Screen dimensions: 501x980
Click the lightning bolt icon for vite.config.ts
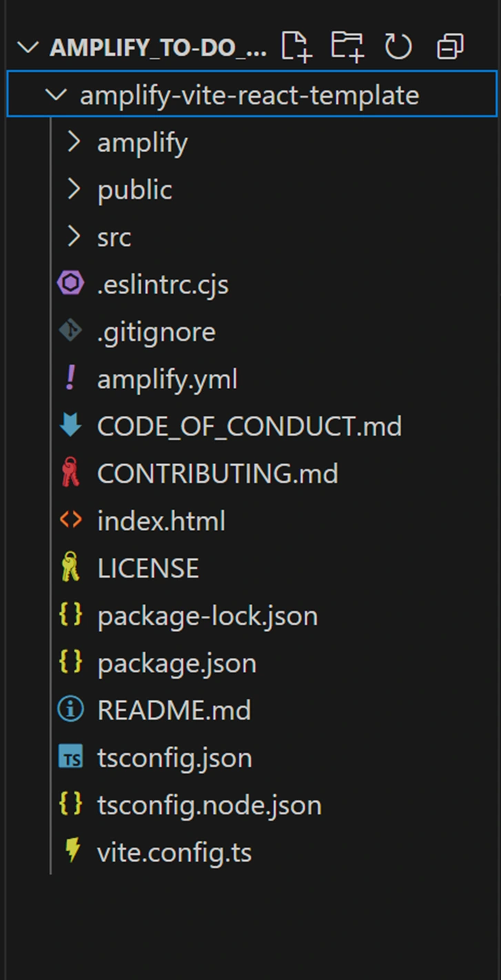71,852
